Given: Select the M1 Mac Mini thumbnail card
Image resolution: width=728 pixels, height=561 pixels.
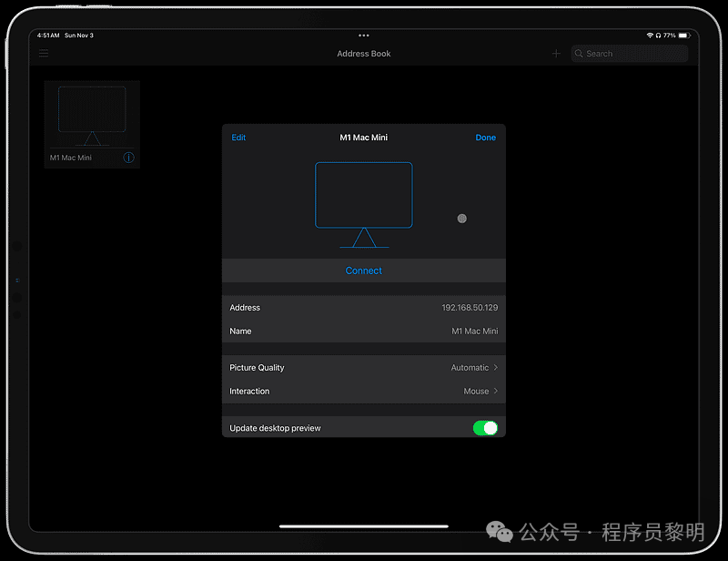Looking at the screenshot, I should [x=92, y=124].
